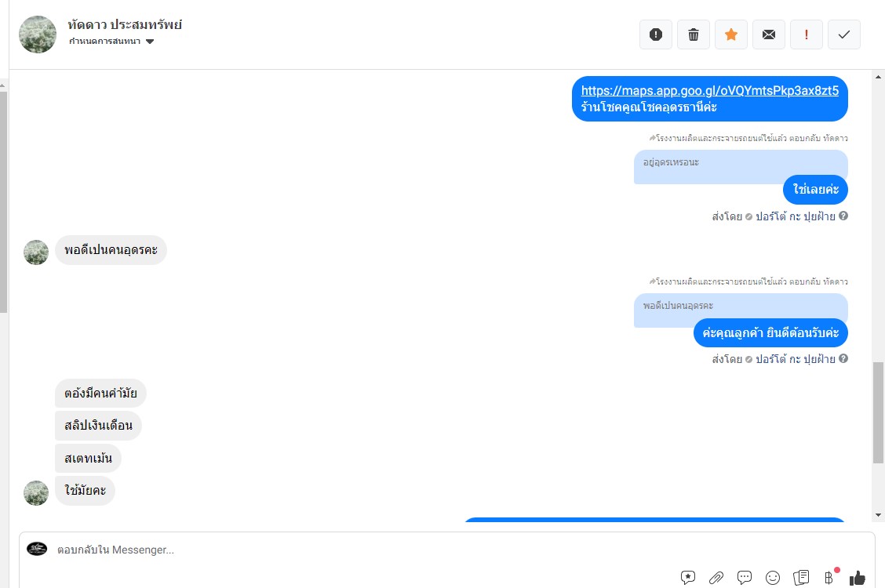Open the document templates icon in reply bar
This screenshot has width=885, height=588.
[801, 577]
